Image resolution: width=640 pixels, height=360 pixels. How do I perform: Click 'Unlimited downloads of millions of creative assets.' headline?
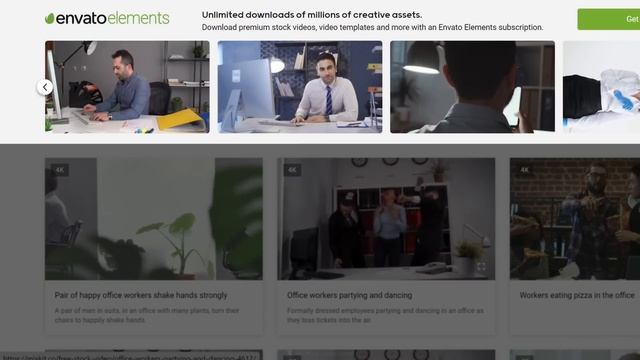tap(312, 15)
